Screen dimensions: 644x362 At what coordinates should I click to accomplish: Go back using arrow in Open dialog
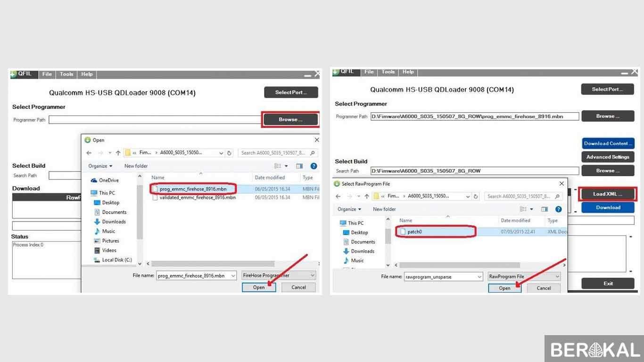pyautogui.click(x=89, y=153)
